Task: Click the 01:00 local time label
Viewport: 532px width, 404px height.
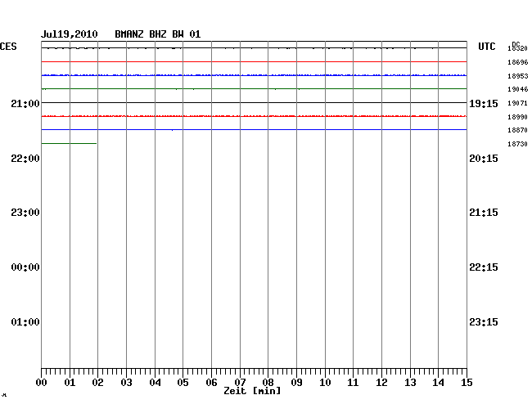Action: pyautogui.click(x=25, y=321)
